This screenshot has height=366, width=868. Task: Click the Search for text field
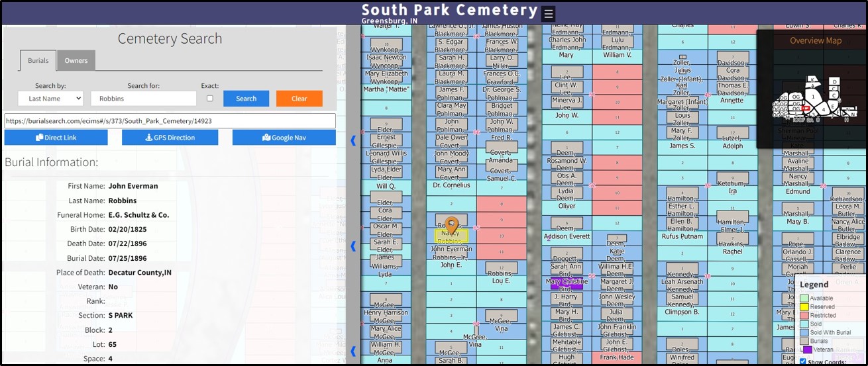(x=144, y=99)
